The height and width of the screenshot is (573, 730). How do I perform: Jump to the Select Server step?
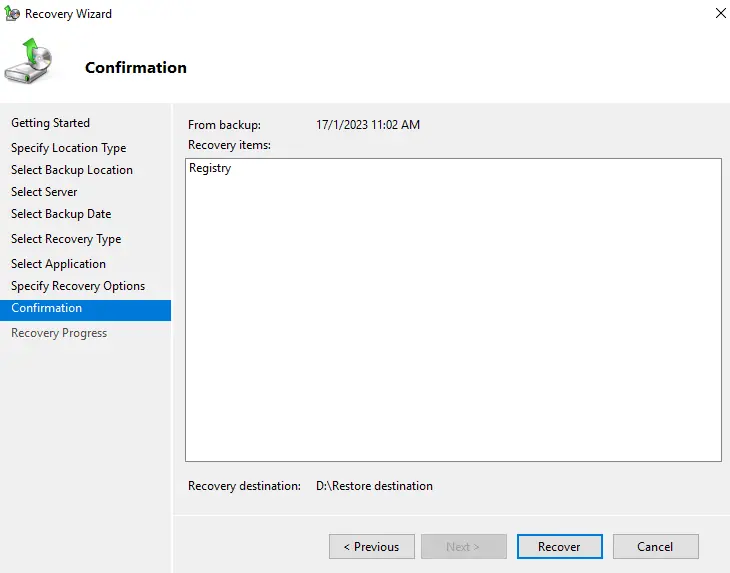(44, 192)
